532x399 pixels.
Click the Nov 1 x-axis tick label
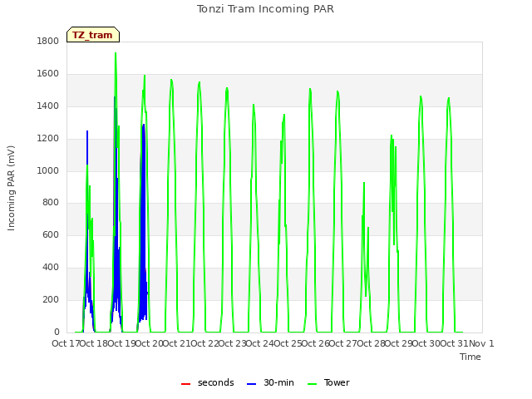click(x=481, y=343)
